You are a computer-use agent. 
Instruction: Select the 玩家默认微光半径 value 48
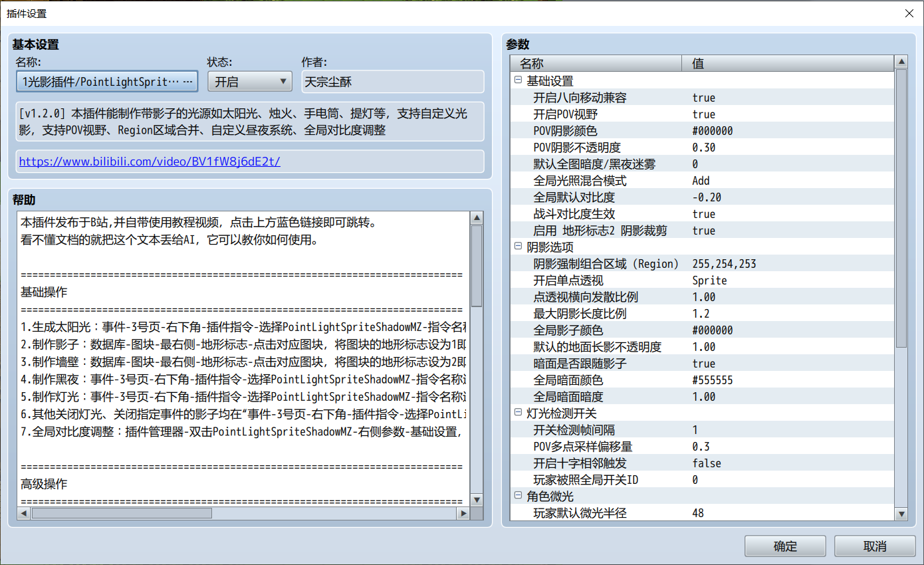pyautogui.click(x=698, y=513)
